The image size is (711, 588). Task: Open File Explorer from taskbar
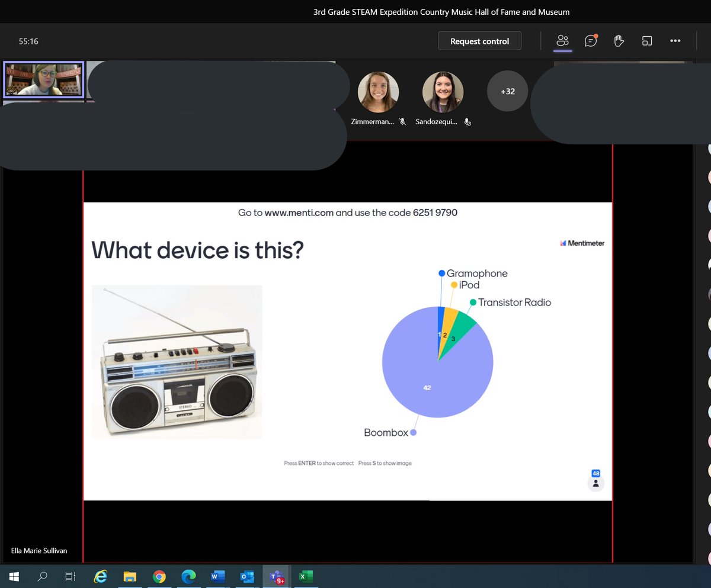[x=130, y=576]
